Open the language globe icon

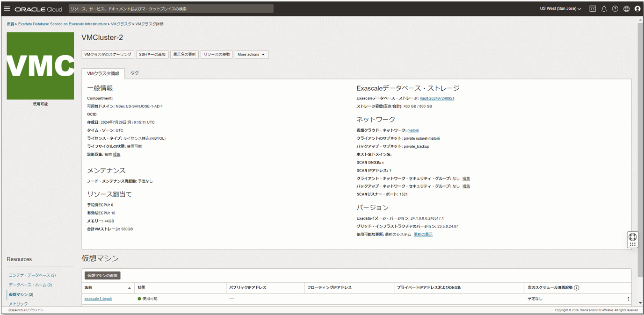(x=626, y=9)
